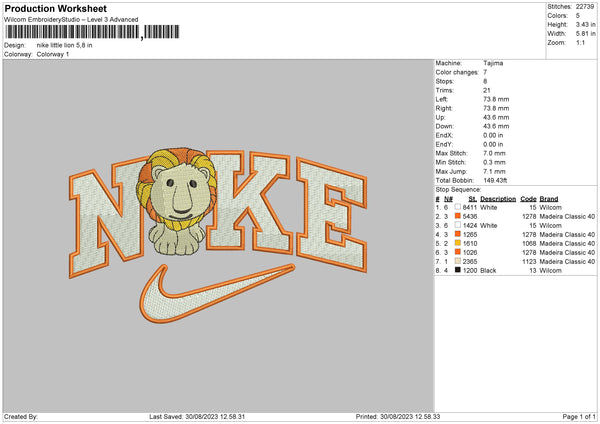Click the "N#" column header
This screenshot has width=600, height=424.
point(448,199)
